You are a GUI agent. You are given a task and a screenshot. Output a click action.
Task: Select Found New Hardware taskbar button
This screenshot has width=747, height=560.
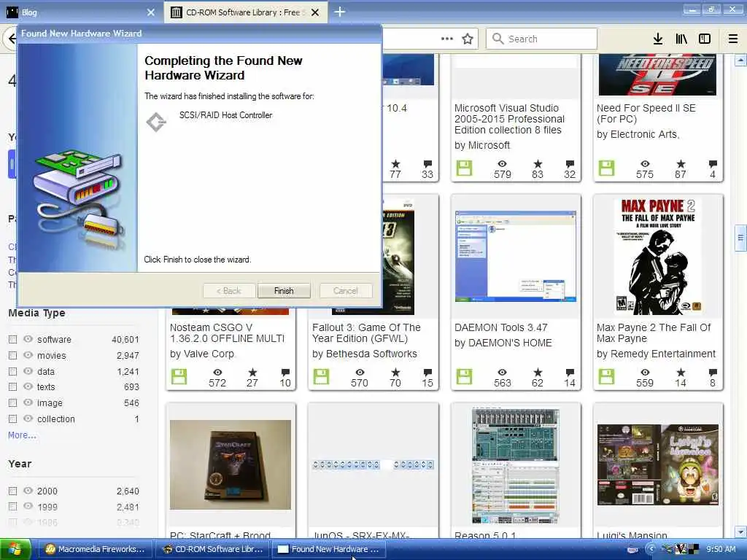tap(329, 549)
